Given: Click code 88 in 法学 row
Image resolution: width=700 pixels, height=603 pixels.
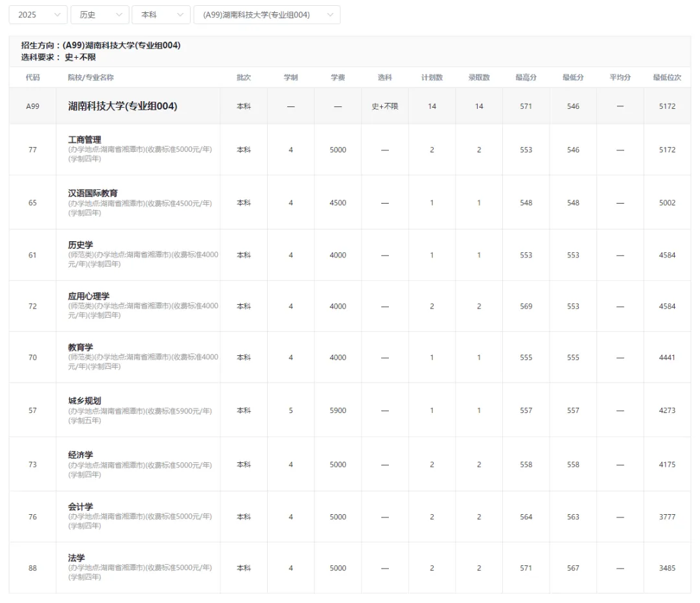Looking at the screenshot, I should point(32,568).
